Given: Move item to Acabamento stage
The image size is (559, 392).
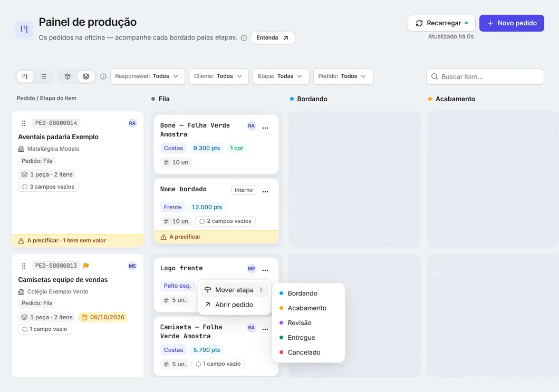Looking at the screenshot, I should pyautogui.click(x=309, y=308).
